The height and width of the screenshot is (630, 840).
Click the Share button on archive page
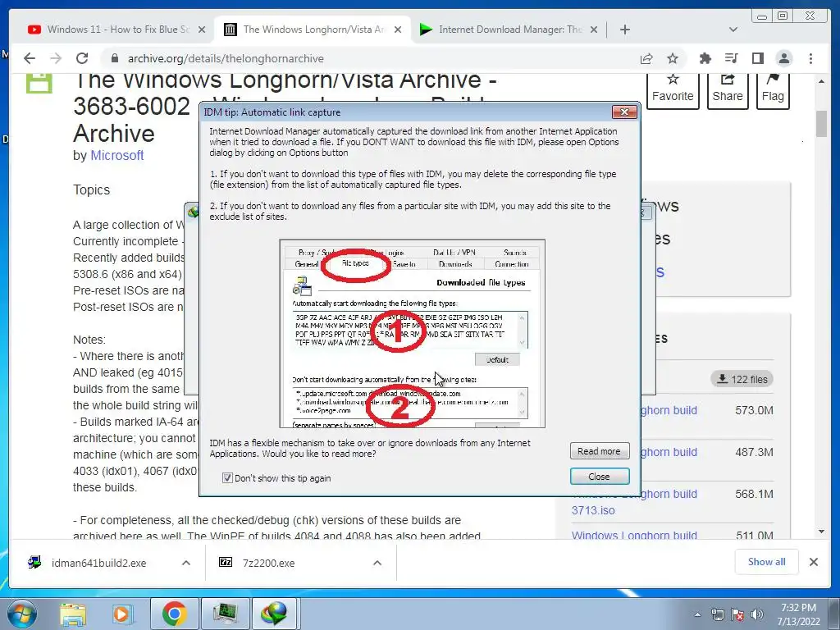click(728, 89)
